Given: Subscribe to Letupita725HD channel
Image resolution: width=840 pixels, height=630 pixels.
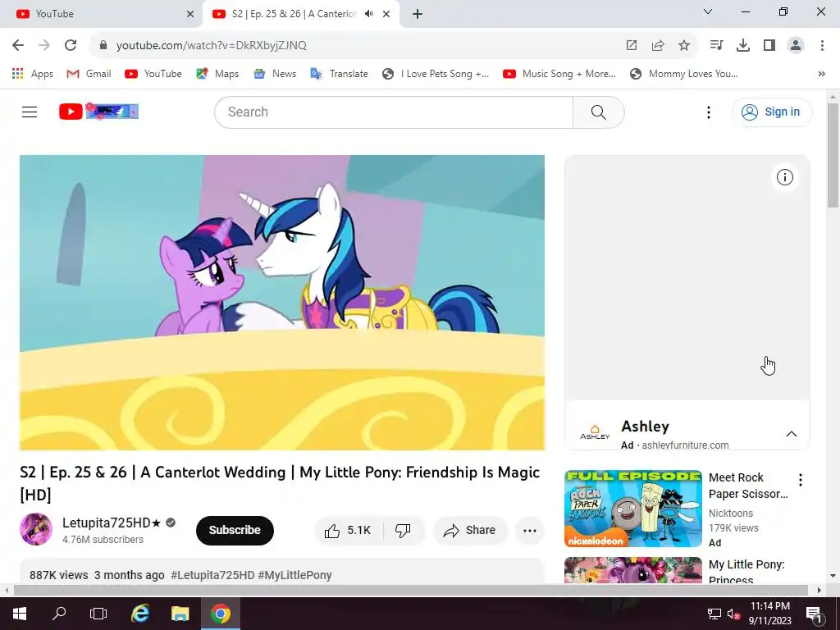Looking at the screenshot, I should 235,531.
